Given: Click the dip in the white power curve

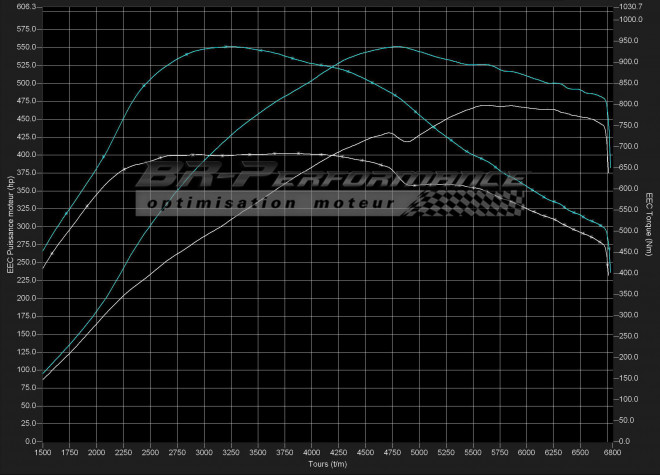Looking at the screenshot, I should tap(405, 141).
